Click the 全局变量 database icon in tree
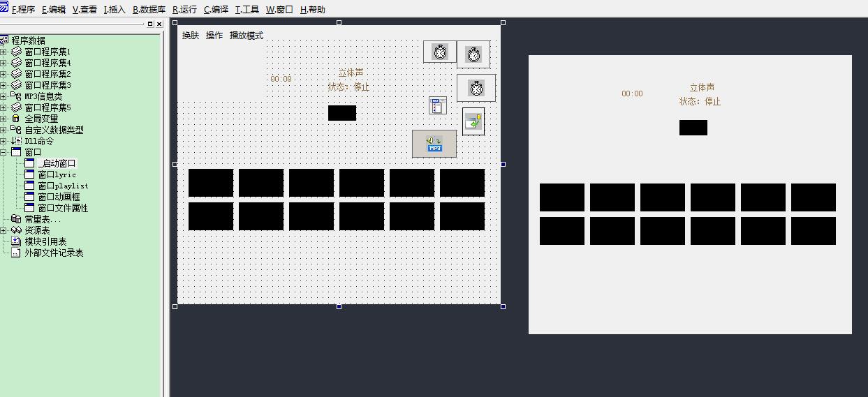868x397 pixels. [17, 119]
